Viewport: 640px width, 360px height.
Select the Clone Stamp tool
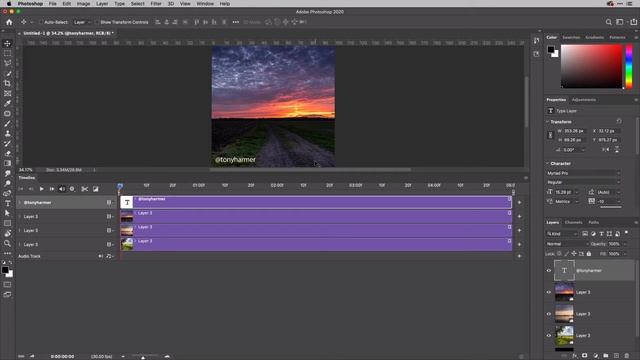click(7, 133)
